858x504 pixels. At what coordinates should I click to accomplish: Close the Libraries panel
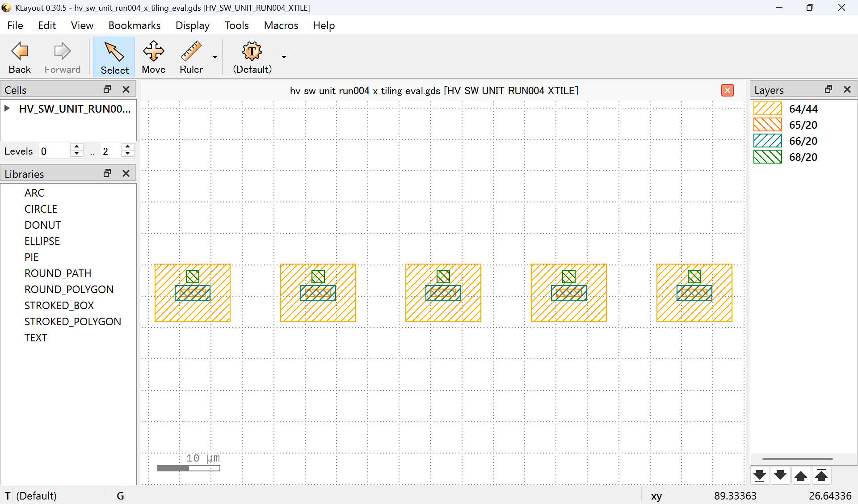(x=126, y=173)
